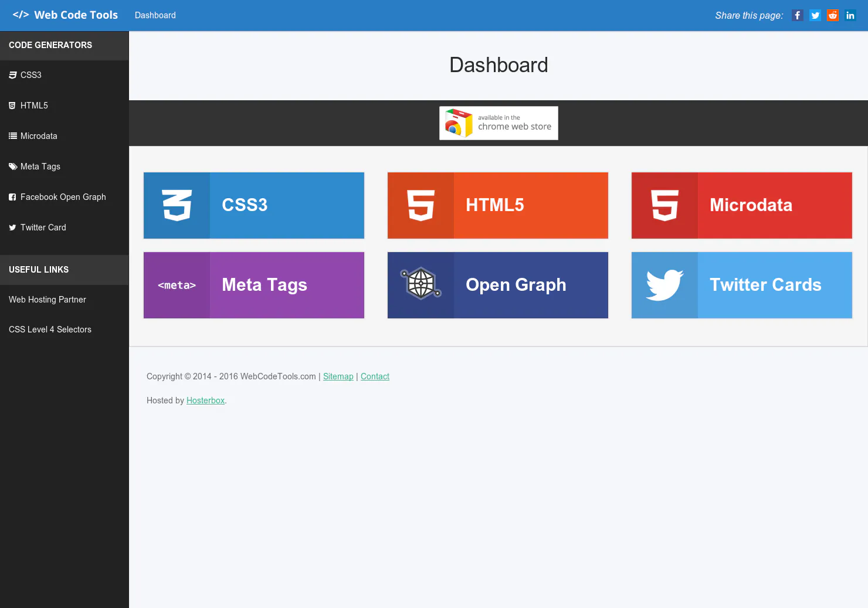Screen dimensions: 868x608
Task: Click the Microdata list icon in sidebar
Action: click(x=12, y=136)
